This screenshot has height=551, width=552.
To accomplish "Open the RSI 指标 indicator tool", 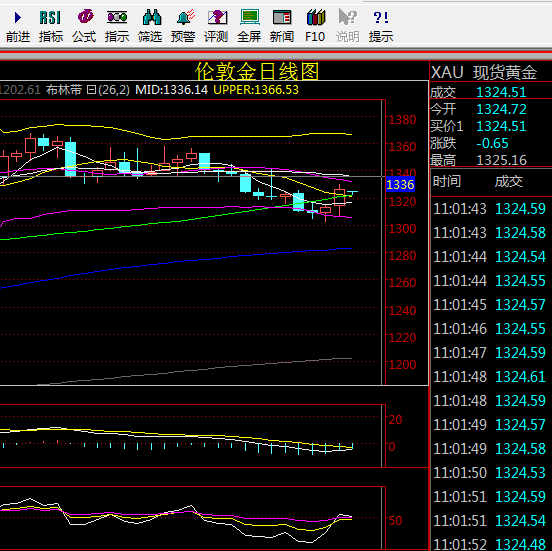I will [51, 26].
